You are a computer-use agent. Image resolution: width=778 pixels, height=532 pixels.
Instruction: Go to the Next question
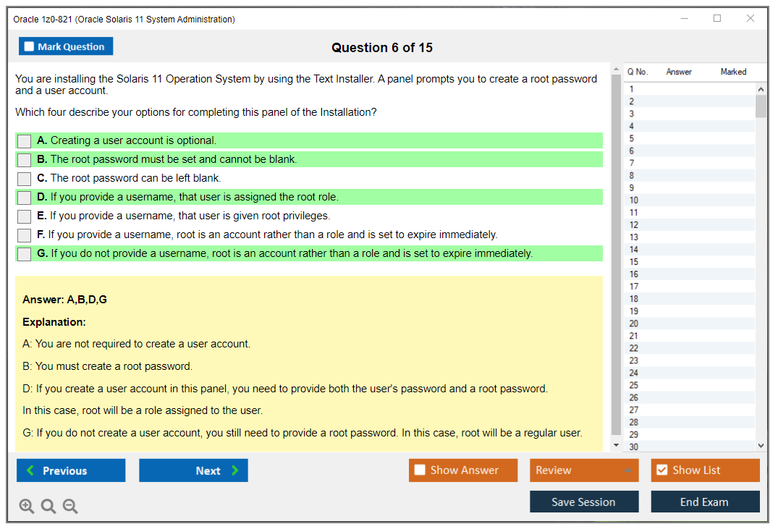[x=193, y=470]
